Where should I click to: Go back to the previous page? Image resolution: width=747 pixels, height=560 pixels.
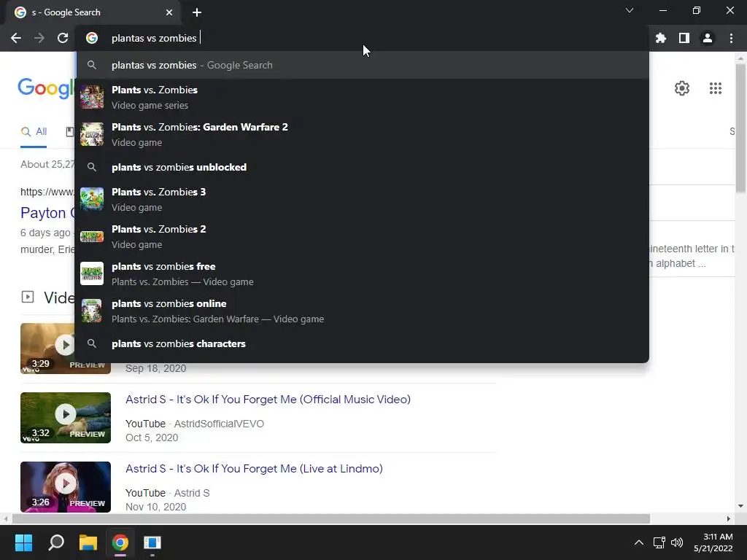(16, 38)
